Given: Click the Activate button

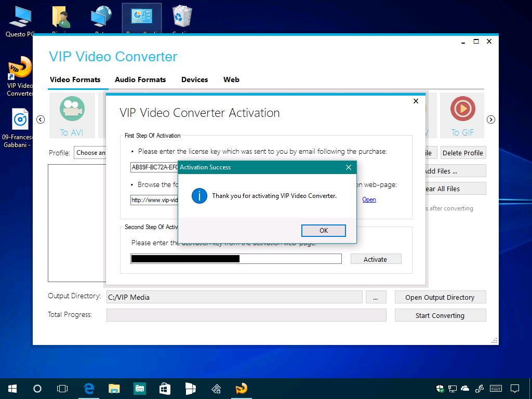Looking at the screenshot, I should [375, 259].
